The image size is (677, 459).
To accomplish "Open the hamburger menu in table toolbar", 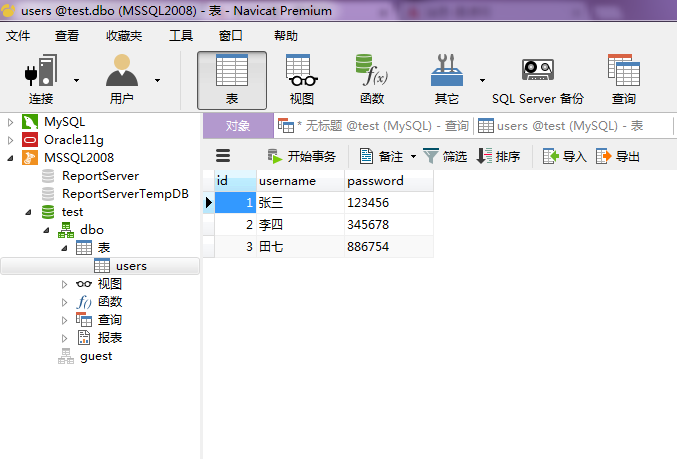I will (223, 156).
